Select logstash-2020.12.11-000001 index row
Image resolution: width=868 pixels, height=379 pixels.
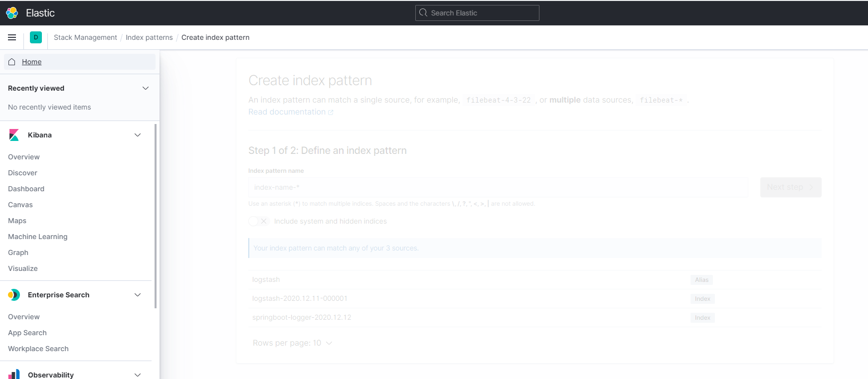point(534,299)
